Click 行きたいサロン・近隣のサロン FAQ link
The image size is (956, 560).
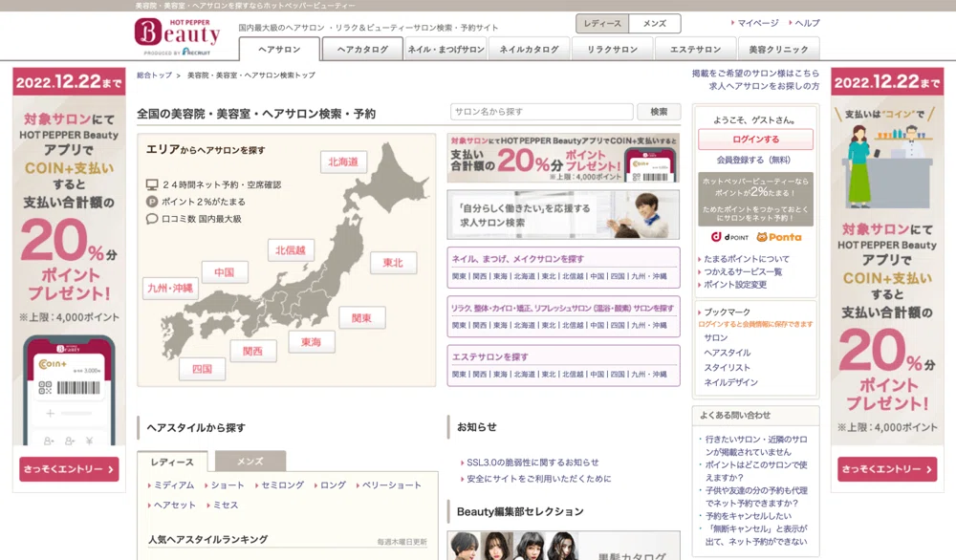[756, 445]
